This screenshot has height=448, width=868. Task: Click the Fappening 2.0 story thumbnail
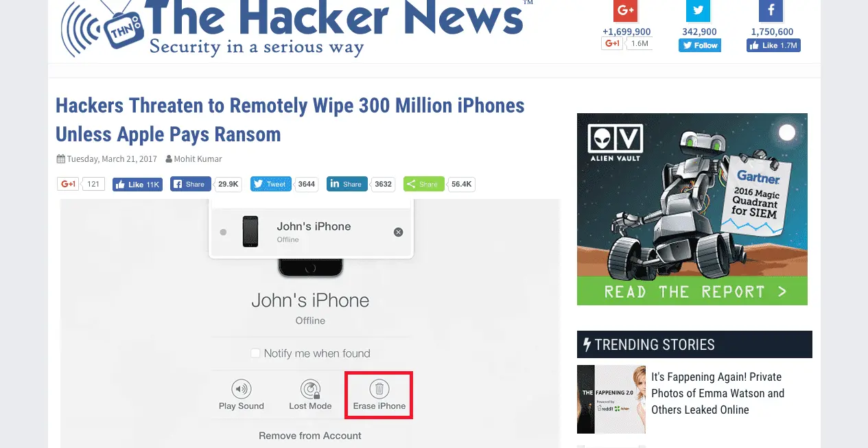(x=611, y=399)
